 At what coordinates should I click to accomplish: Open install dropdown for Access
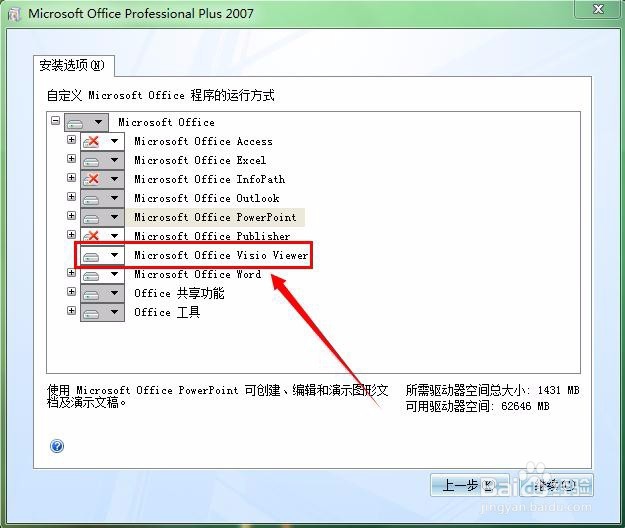pos(114,141)
